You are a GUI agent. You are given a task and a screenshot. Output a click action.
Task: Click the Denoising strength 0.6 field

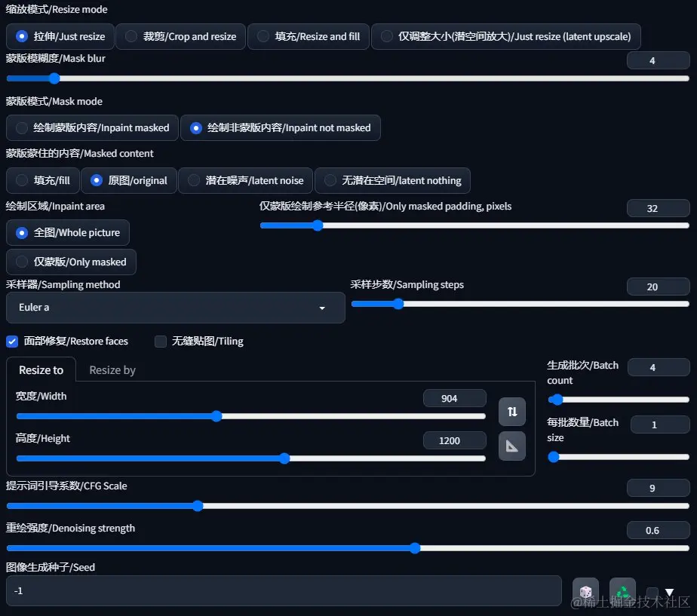[x=659, y=531]
